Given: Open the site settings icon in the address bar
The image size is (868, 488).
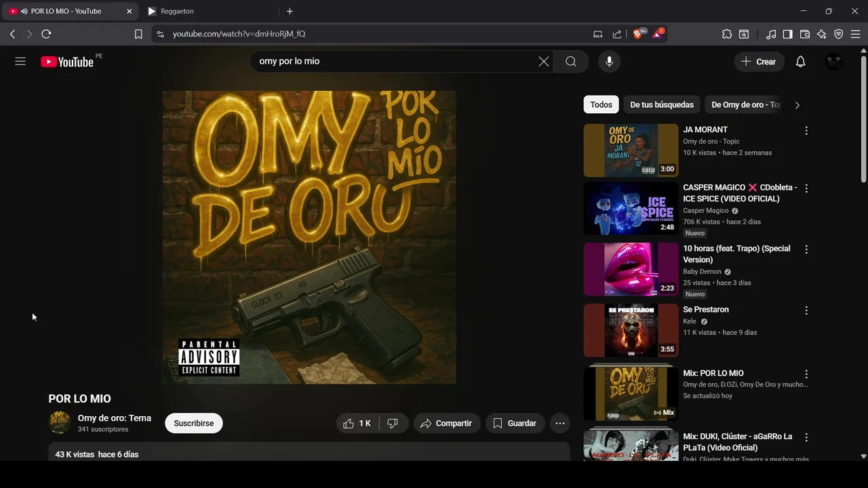Looking at the screenshot, I should click(160, 34).
